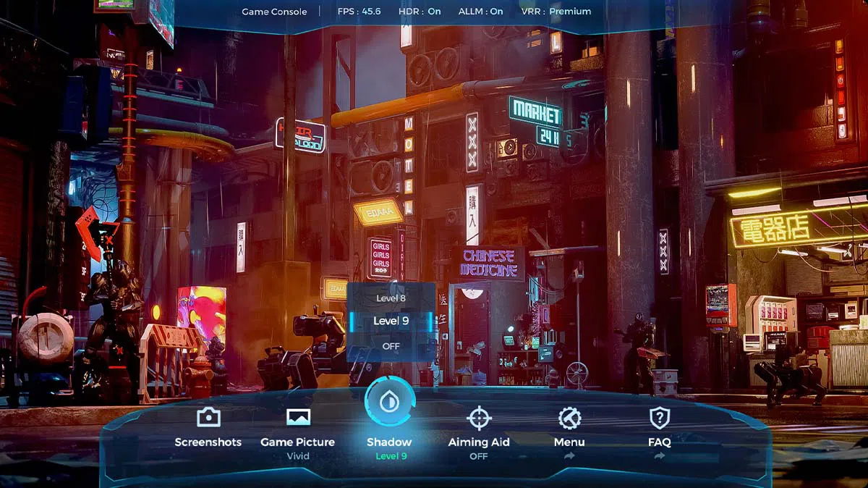Choose Level 8 in the Shadow list

[x=391, y=298]
